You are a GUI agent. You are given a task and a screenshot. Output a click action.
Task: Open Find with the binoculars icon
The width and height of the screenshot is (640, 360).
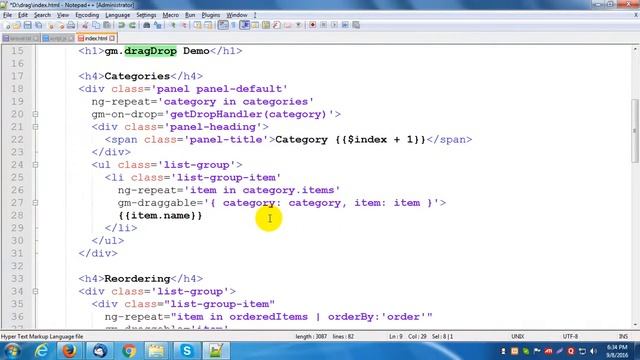tap(147, 25)
